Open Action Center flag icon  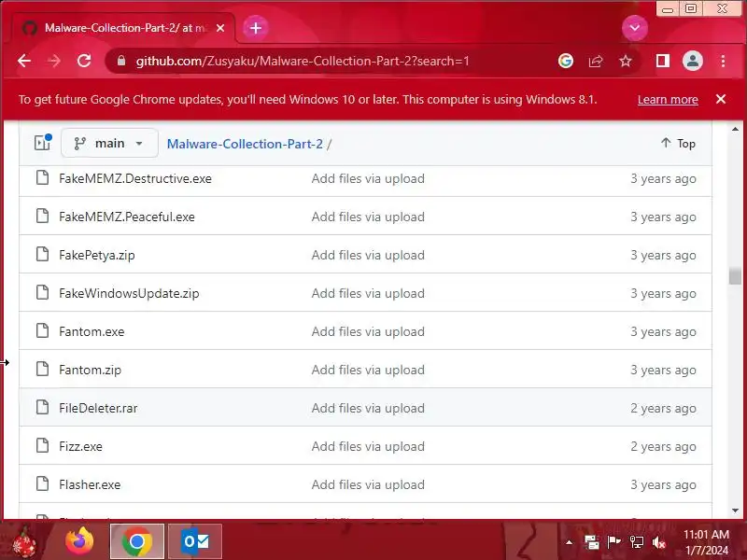point(614,541)
